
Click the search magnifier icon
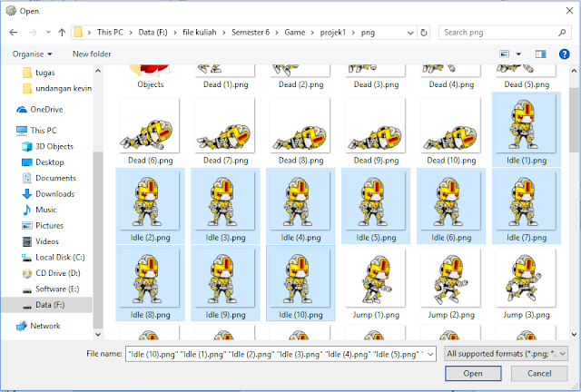coord(562,33)
